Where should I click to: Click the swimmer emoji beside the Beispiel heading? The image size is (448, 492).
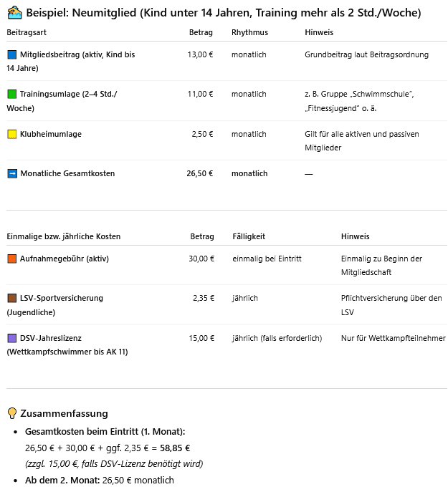point(14,13)
